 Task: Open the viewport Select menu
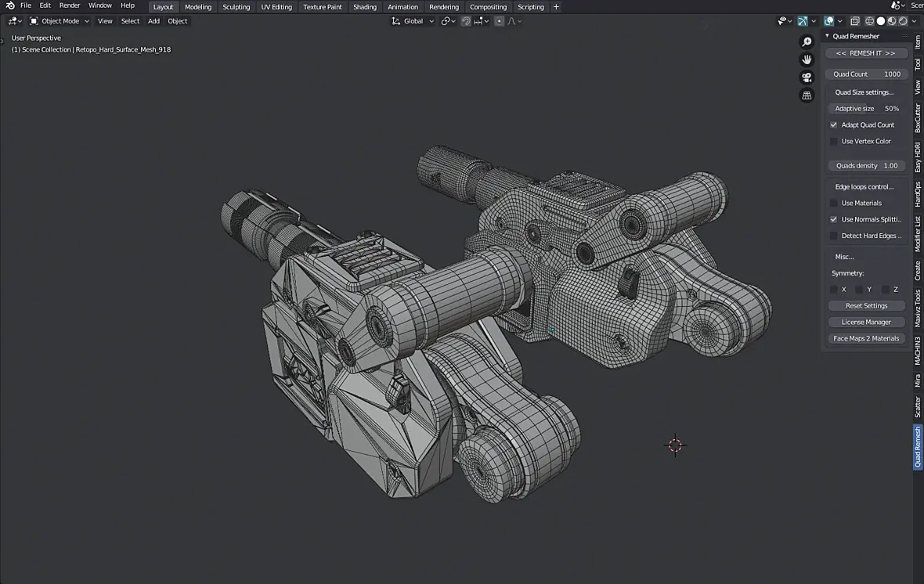130,21
